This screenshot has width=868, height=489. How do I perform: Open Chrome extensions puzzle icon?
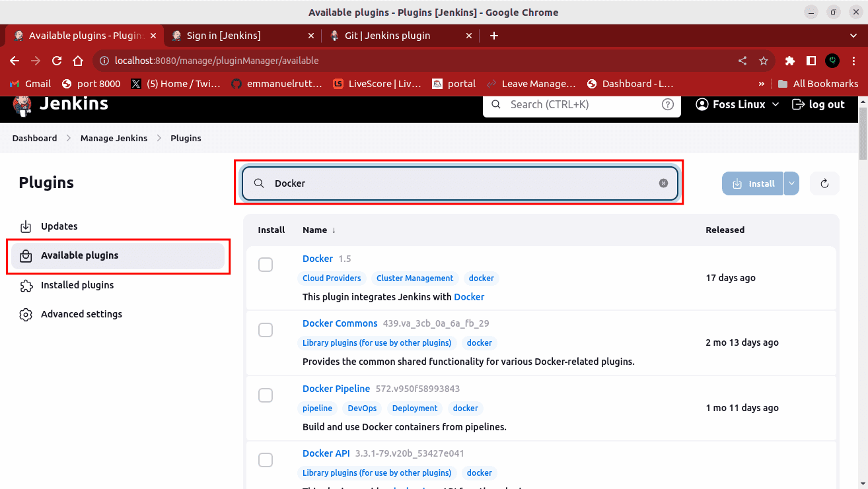789,61
